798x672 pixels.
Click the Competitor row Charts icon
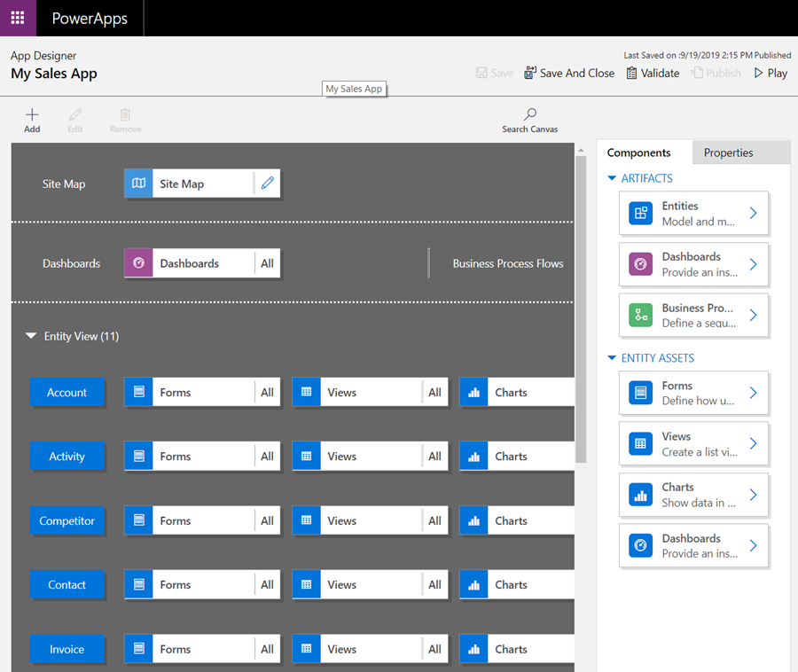tap(473, 520)
